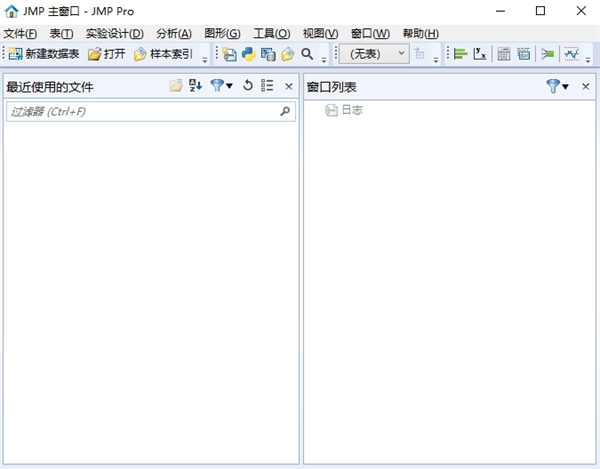Launch Distribution with the green bars icon
Viewport: 600px width, 469px height.
(460, 54)
